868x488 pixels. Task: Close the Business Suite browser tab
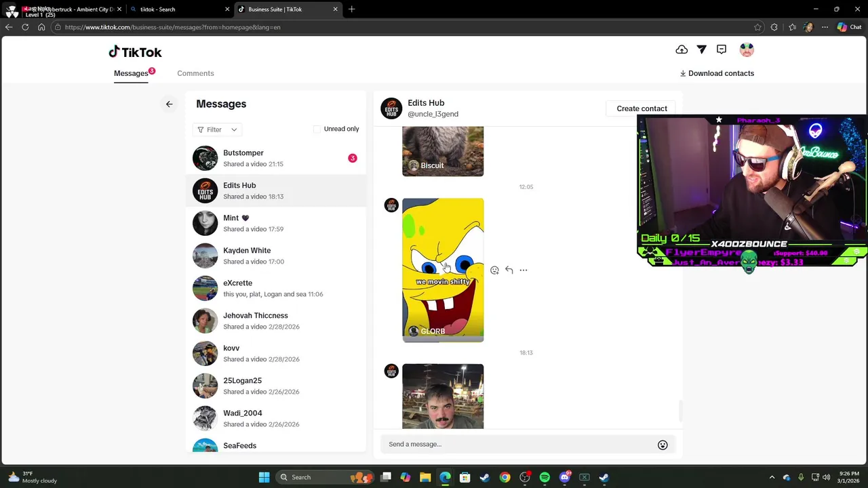click(335, 9)
